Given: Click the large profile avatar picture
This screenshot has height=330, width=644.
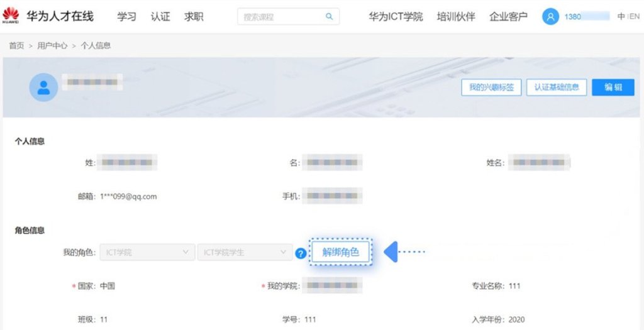Looking at the screenshot, I should point(43,87).
